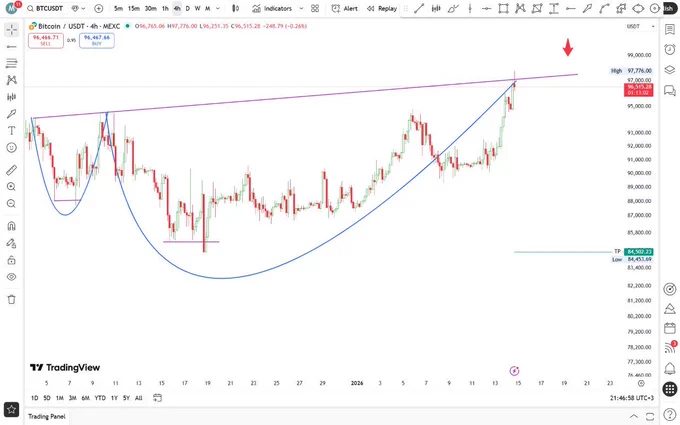The image size is (680, 425).
Task: Open the products apps grid
Action: click(670, 389)
